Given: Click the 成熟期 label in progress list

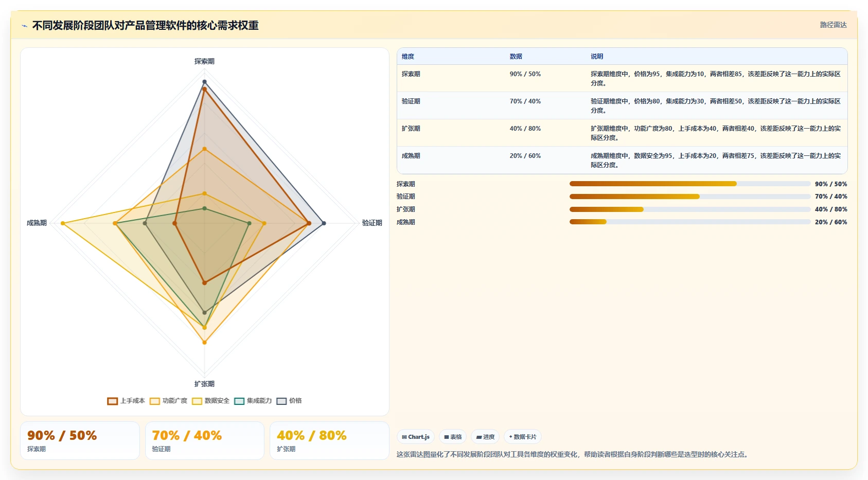Looking at the screenshot, I should (x=406, y=222).
